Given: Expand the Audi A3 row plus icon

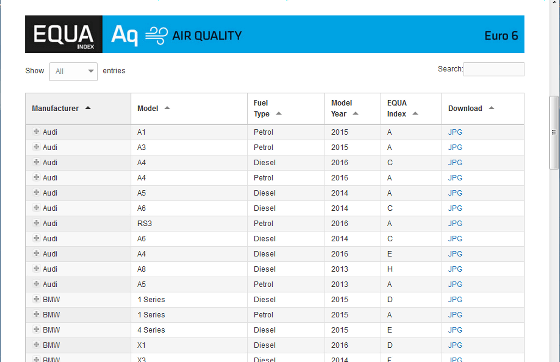Looking at the screenshot, I should 36,147.
